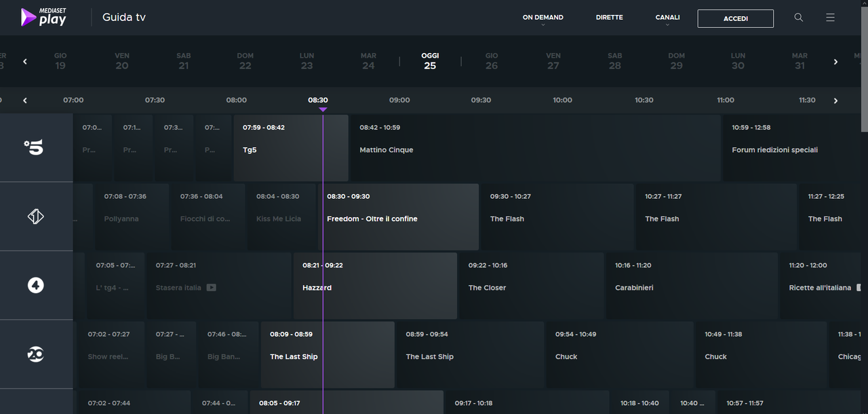Select day VEN 20

(122, 61)
